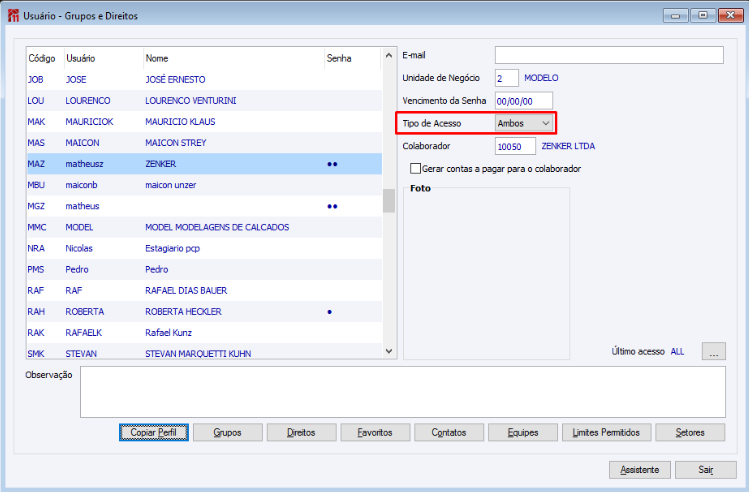Click the user list scrollbar thumb
The image size is (749, 492).
[x=389, y=201]
